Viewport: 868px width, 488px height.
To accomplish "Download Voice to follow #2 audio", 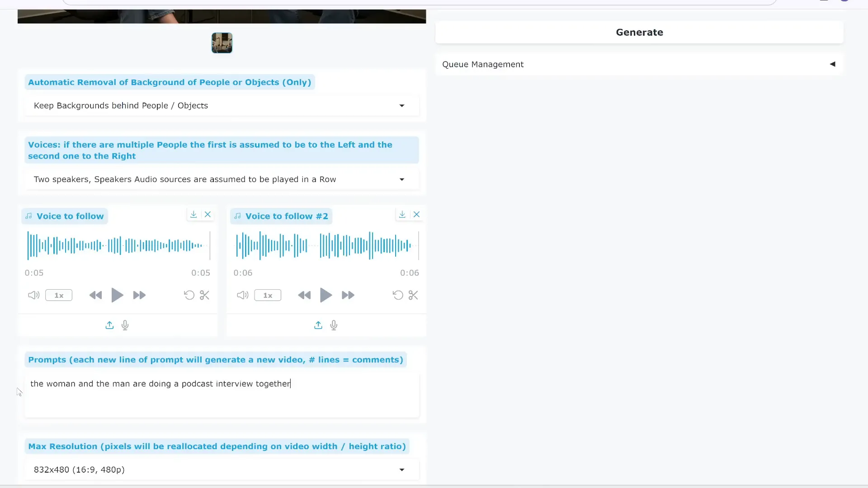I will (x=402, y=215).
